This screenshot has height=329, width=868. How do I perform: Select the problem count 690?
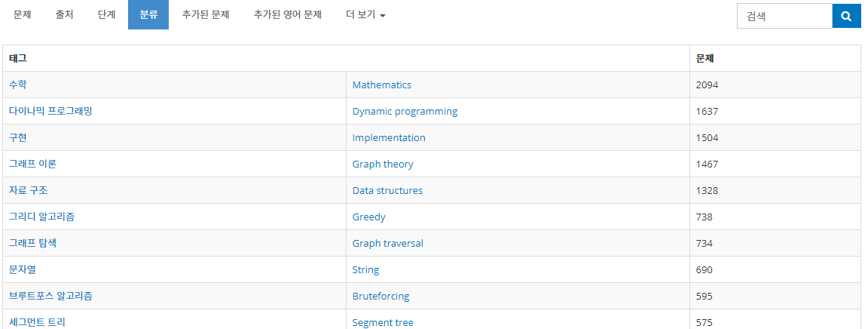pos(704,269)
